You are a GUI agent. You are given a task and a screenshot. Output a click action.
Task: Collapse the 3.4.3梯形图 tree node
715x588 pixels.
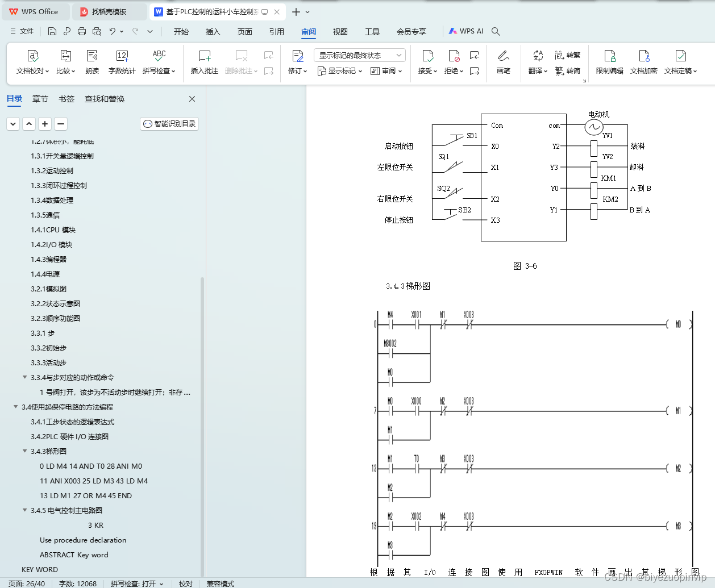click(24, 451)
